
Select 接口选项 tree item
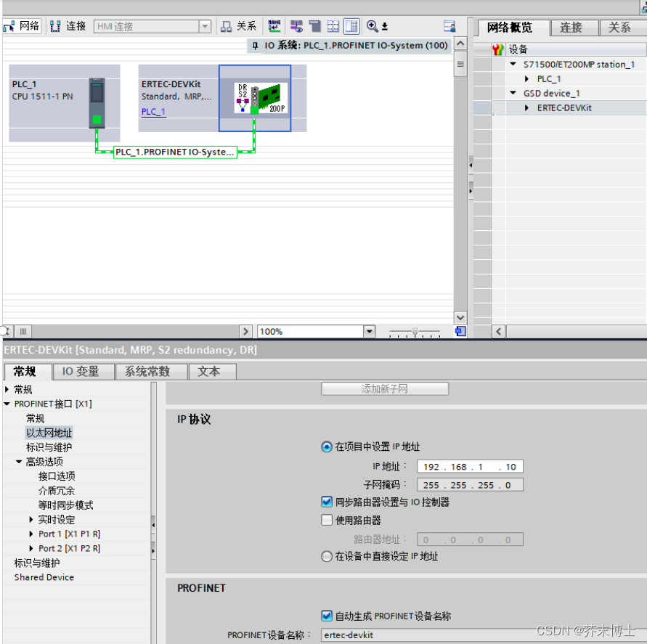pos(57,476)
